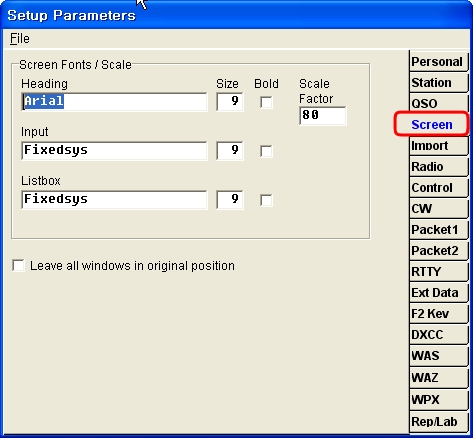Open the Packet1 tab
The width and height of the screenshot is (473, 438).
[439, 230]
